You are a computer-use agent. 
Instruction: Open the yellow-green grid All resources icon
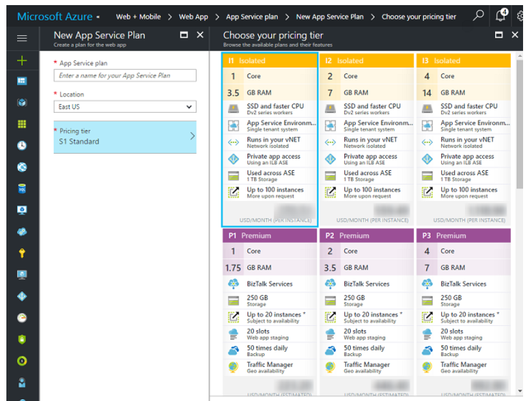pos(22,124)
